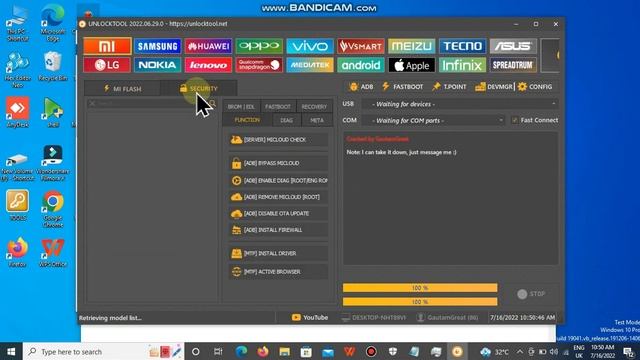Open Google Chrome desktop shortcut
Screen dimensions: 640x360
coord(53,209)
